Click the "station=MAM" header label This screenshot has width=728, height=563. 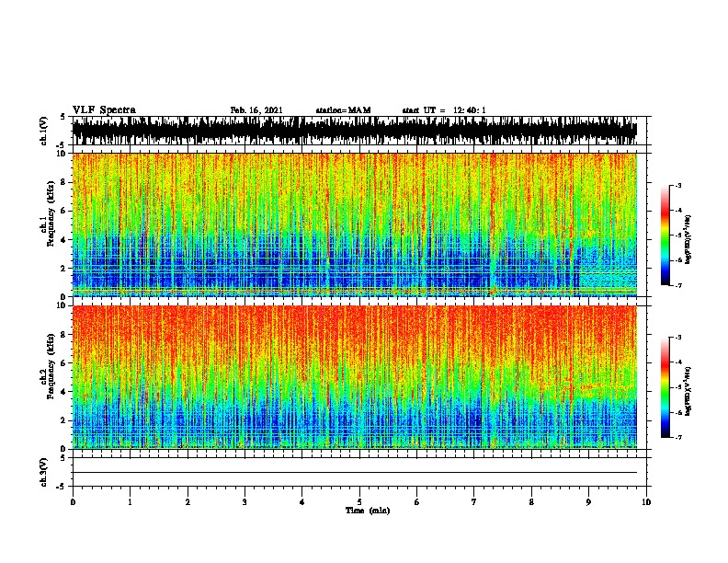pyautogui.click(x=343, y=110)
